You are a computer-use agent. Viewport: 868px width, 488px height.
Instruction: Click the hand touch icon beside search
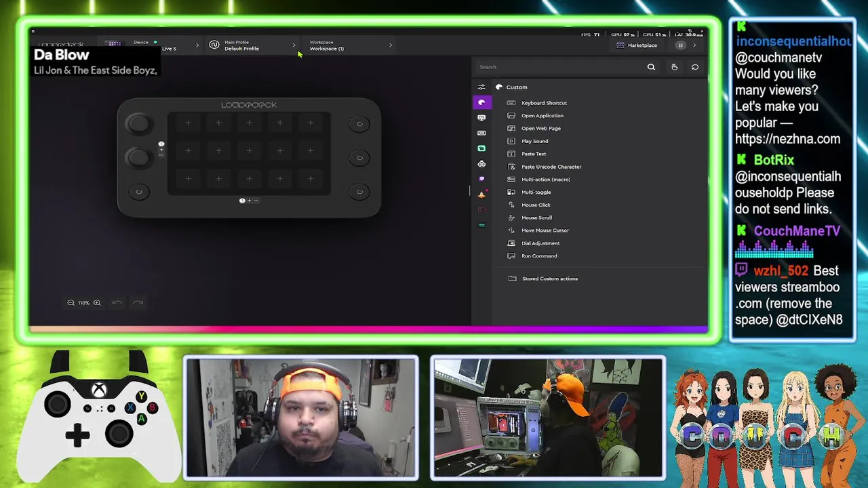[674, 67]
